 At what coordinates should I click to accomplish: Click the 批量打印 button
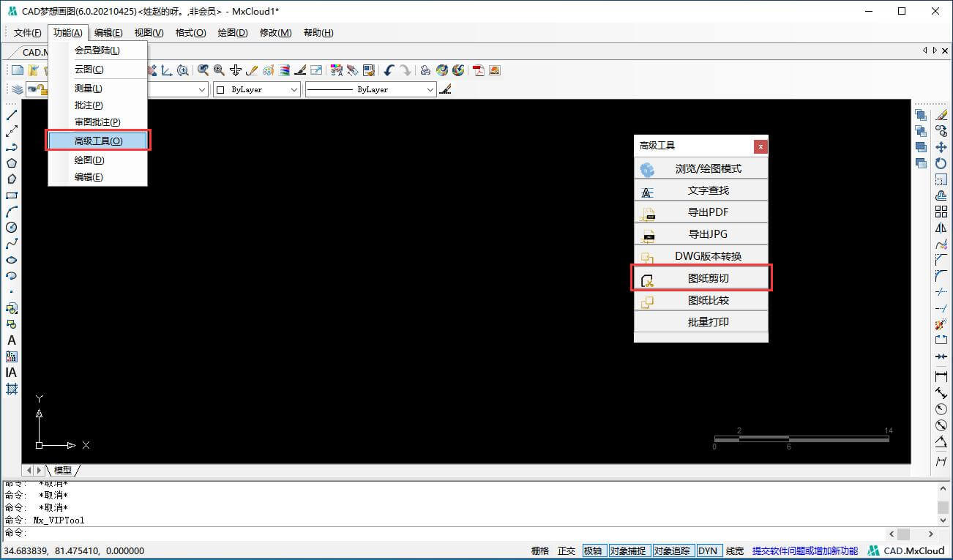701,322
